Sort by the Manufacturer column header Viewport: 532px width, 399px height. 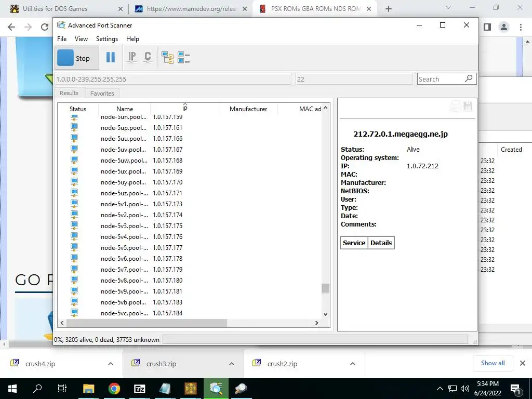point(248,109)
